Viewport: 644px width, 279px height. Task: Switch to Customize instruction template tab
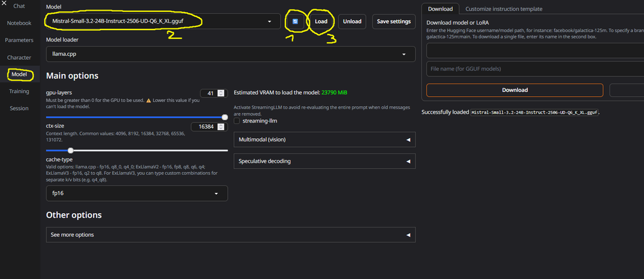504,9
